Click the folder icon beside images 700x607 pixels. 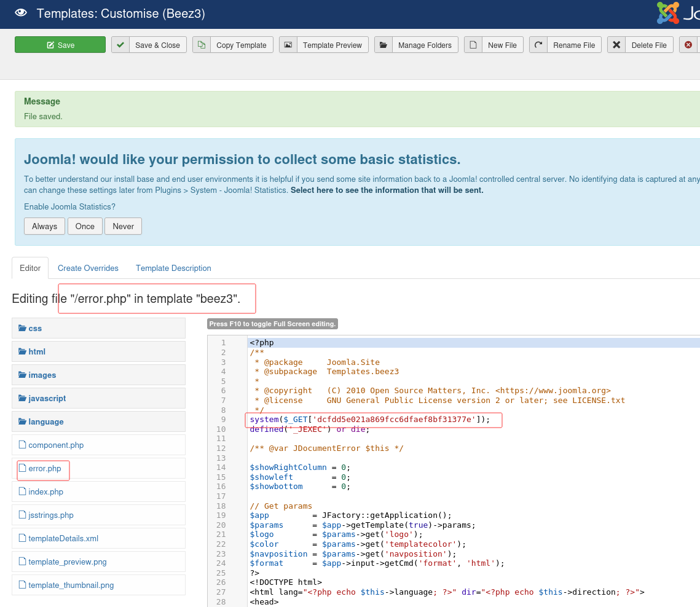22,375
